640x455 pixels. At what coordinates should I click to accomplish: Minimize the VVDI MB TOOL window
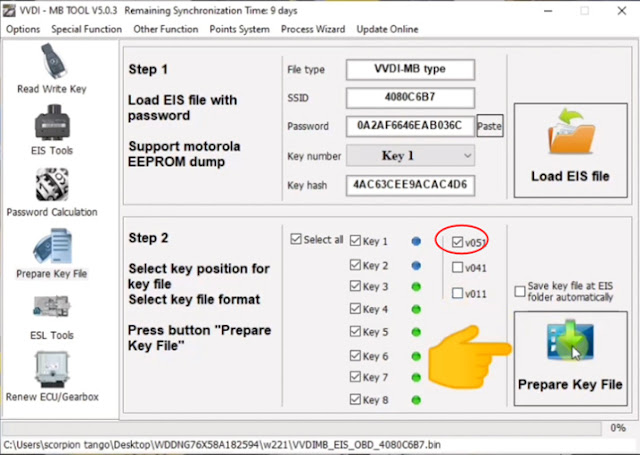548,11
